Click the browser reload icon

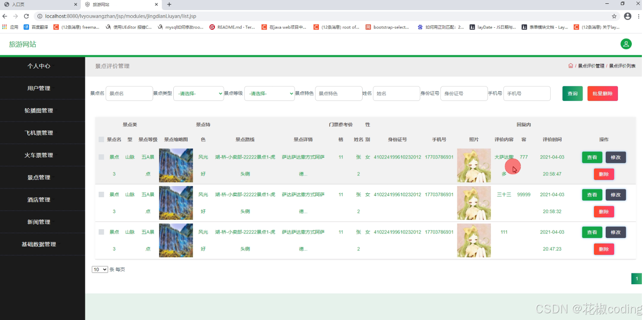(26, 16)
